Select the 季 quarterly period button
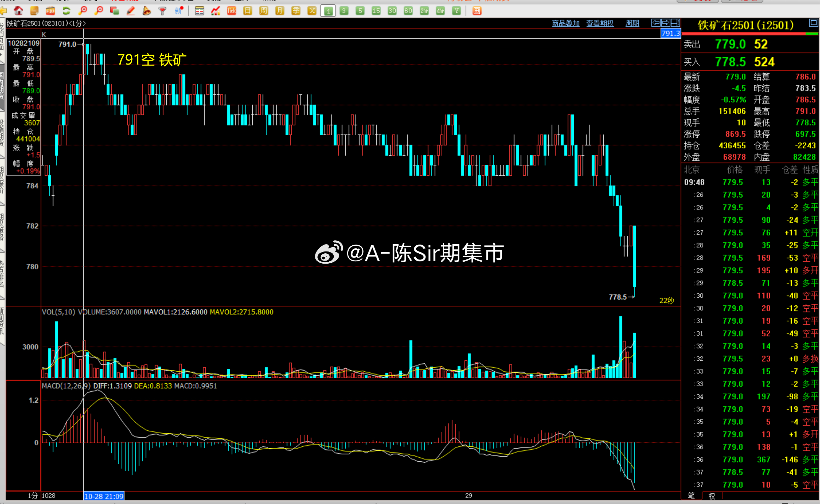This screenshot has width=820, height=504. click(296, 11)
